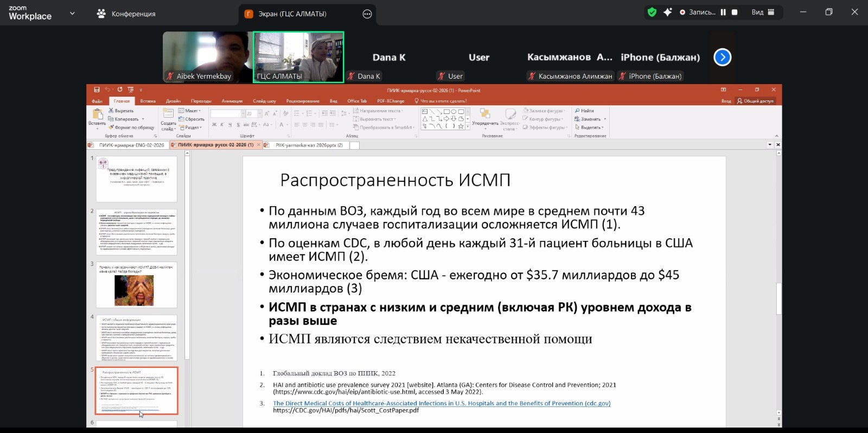Click the Save icon in PowerPoint
This screenshot has width=868, height=433.
97,90
